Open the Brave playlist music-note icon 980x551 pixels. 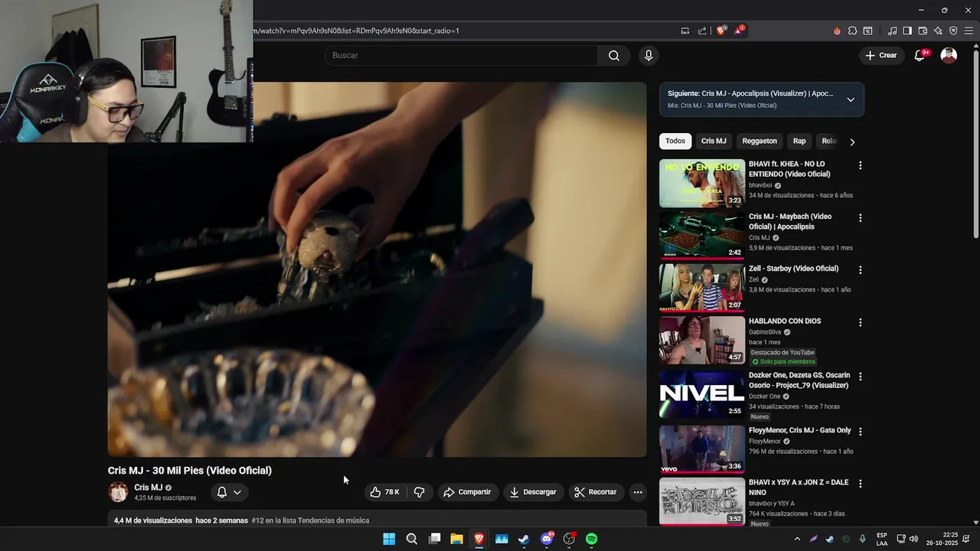point(893,31)
